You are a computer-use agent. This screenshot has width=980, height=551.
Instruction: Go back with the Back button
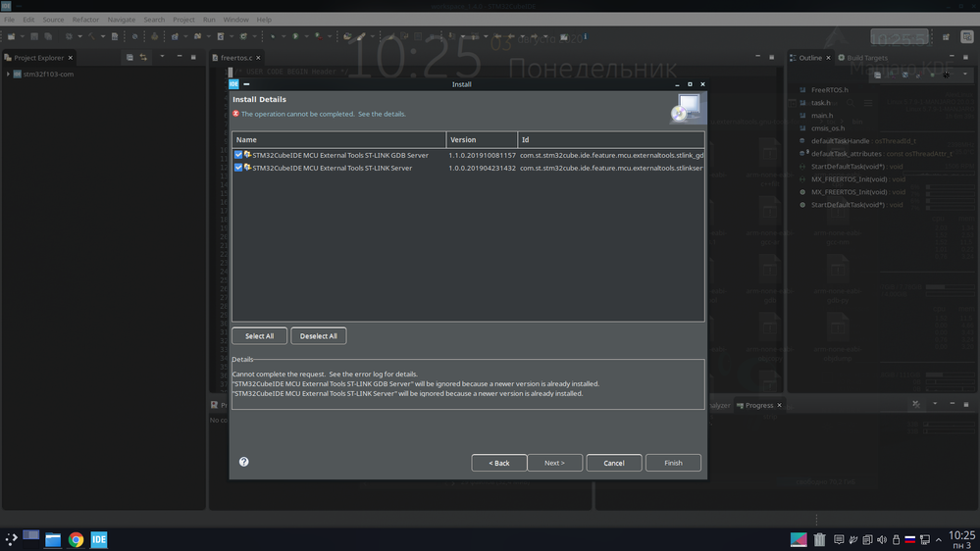498,463
